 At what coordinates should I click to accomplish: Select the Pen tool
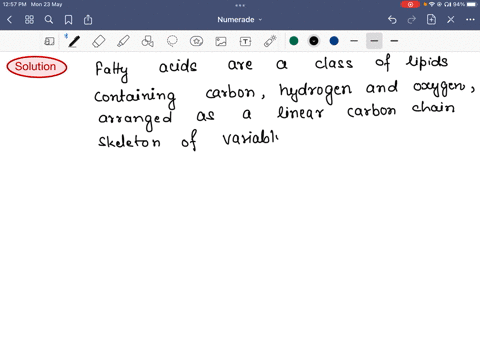coord(74,41)
